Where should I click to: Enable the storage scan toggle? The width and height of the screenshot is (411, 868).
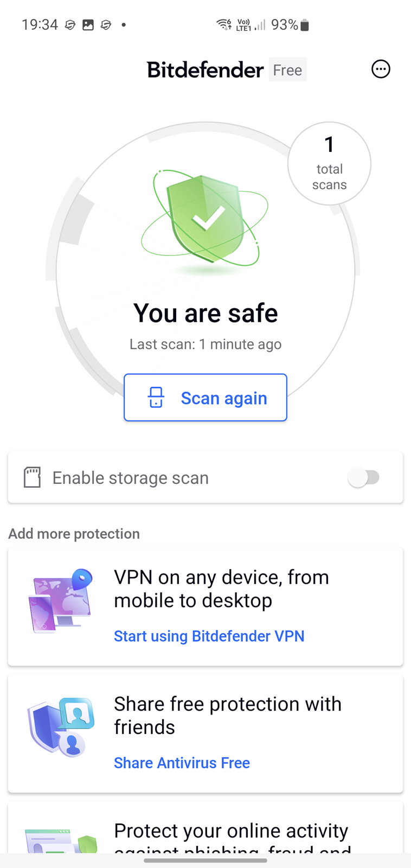point(364,477)
